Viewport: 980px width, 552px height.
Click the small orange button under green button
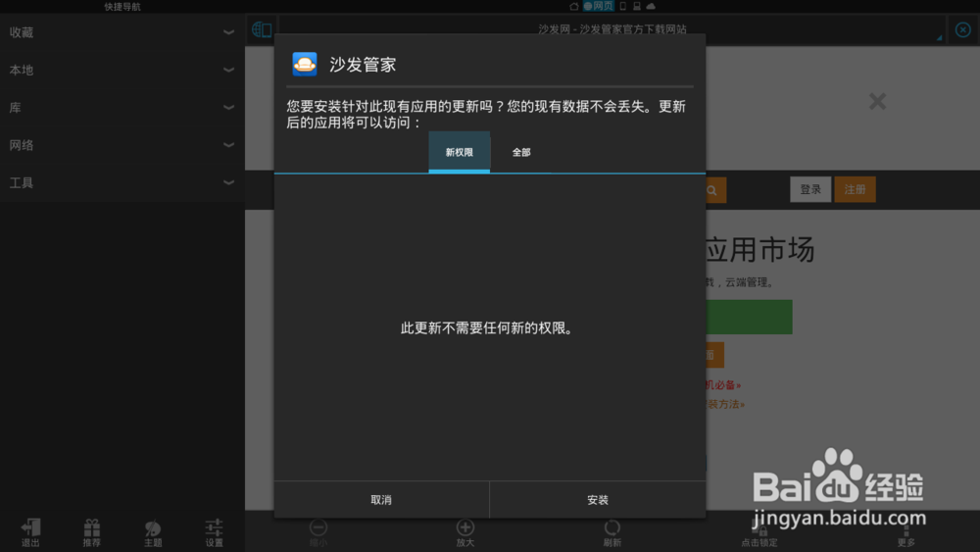click(x=715, y=355)
